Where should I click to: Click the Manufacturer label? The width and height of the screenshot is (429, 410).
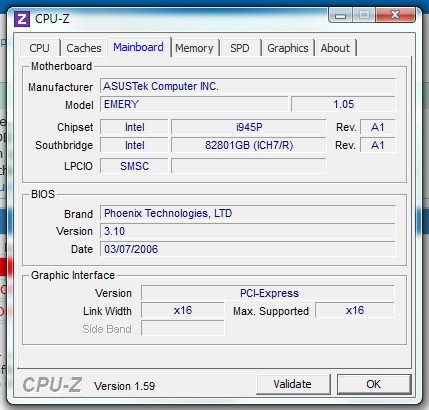tap(60, 87)
